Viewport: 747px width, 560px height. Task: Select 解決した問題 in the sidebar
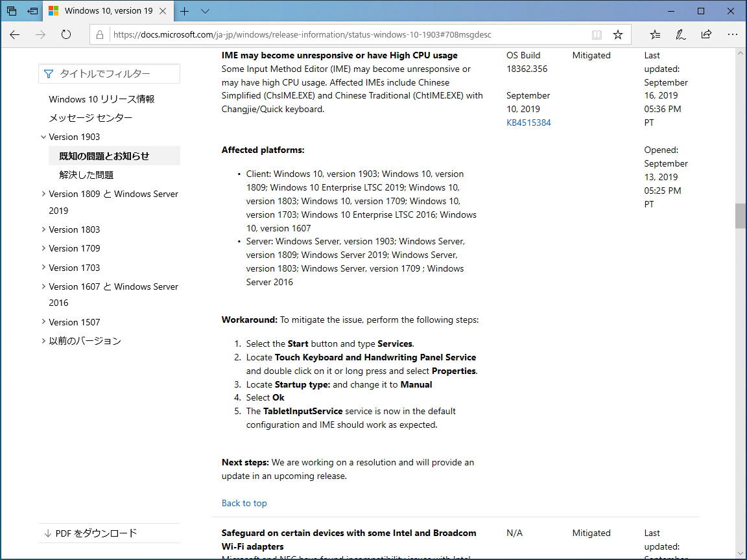click(85, 174)
